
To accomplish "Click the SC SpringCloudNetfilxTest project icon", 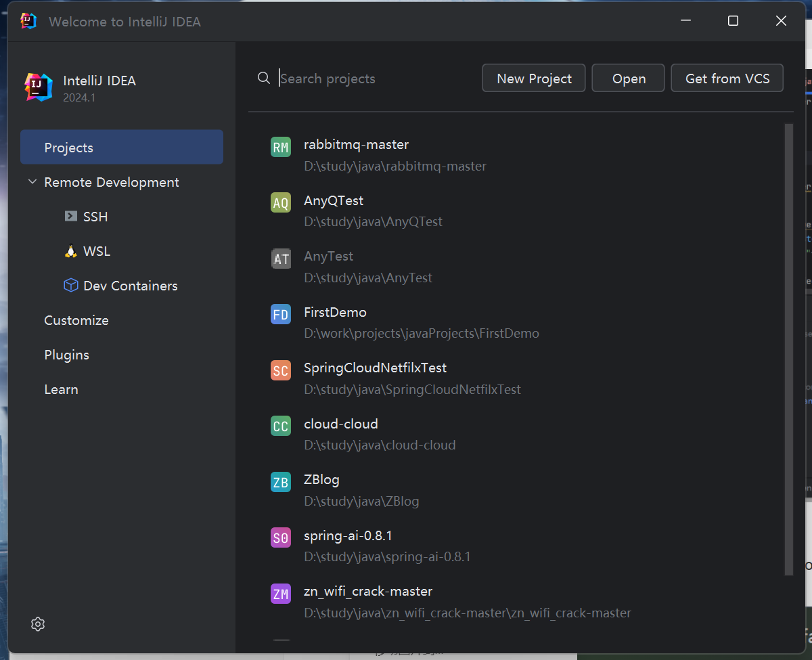I will (281, 371).
